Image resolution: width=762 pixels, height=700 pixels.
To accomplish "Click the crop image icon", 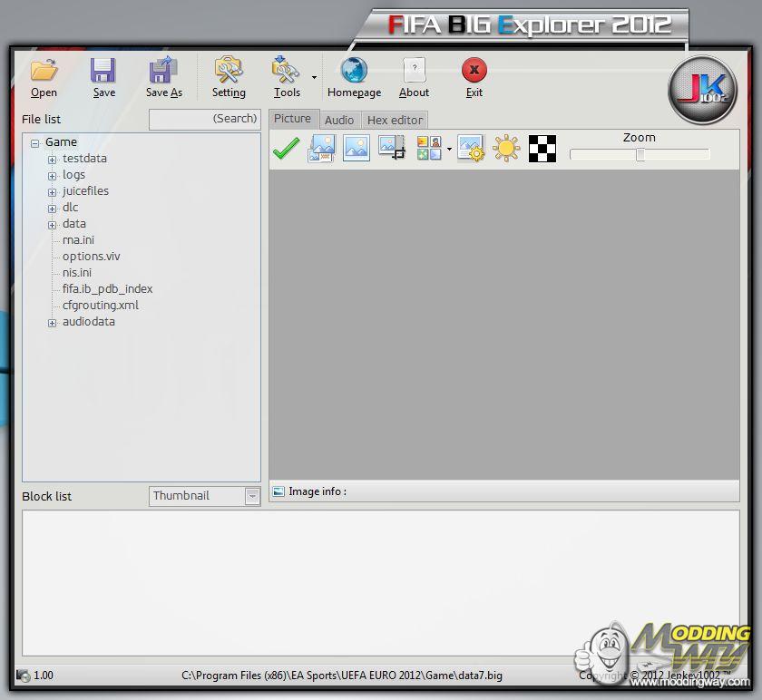I will pyautogui.click(x=392, y=149).
